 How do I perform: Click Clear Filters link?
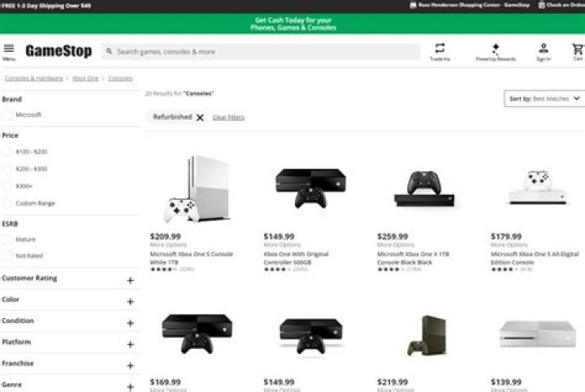pyautogui.click(x=228, y=118)
